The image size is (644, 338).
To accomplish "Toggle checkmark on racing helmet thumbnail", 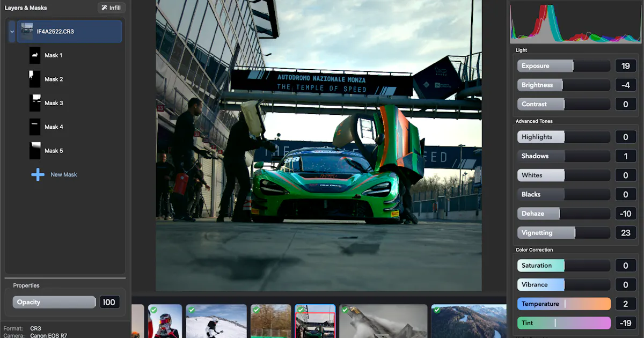I will tap(153, 310).
